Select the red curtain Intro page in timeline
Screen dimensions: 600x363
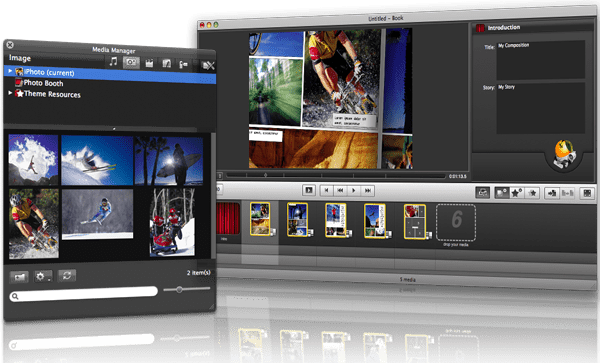point(228,218)
